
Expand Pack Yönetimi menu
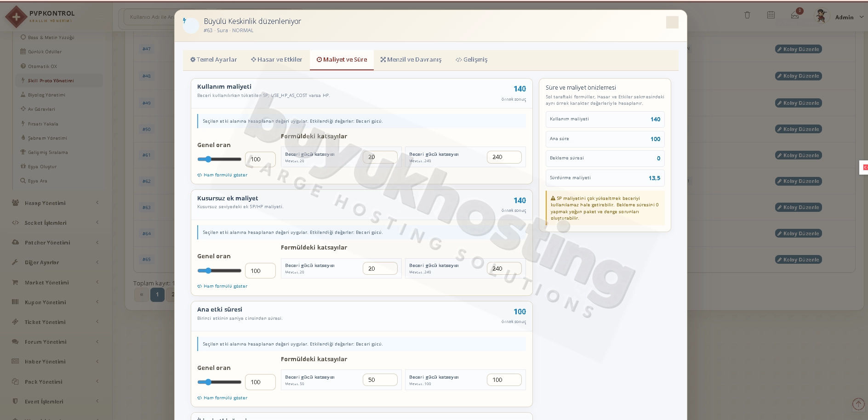point(55,382)
